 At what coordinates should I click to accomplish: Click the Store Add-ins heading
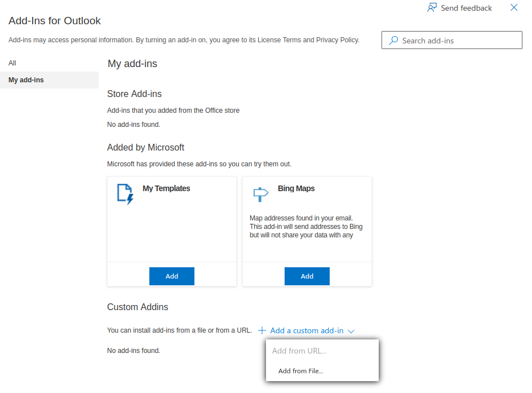pos(134,94)
